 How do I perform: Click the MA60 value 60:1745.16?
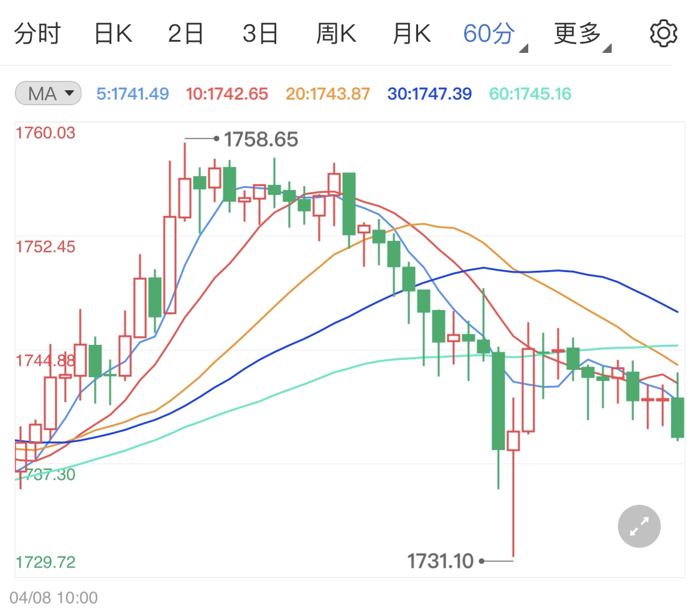tap(530, 94)
